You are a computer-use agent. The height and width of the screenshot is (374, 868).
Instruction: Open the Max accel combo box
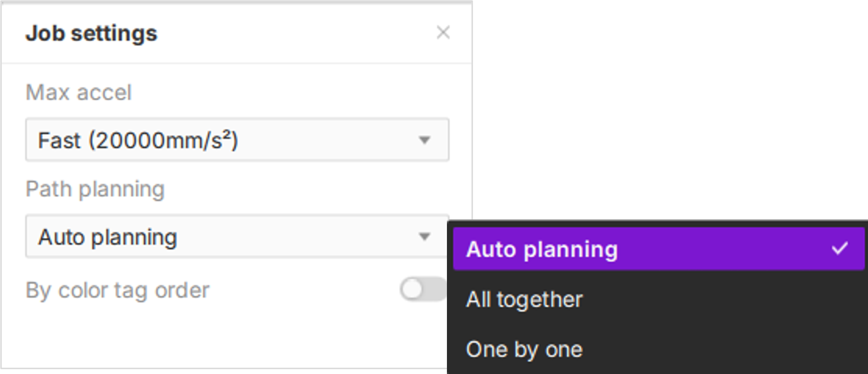pos(236,140)
